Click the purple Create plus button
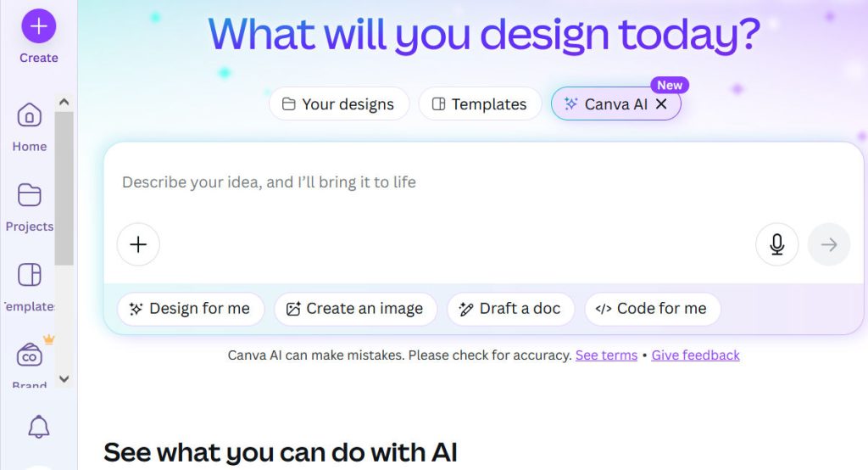The width and height of the screenshot is (868, 470). click(x=39, y=26)
